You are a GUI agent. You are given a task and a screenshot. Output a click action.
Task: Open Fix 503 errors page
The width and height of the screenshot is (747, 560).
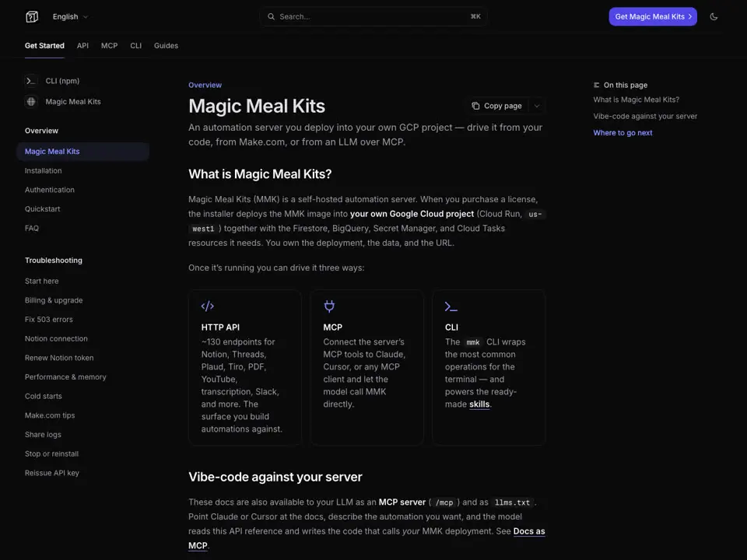[x=48, y=320]
